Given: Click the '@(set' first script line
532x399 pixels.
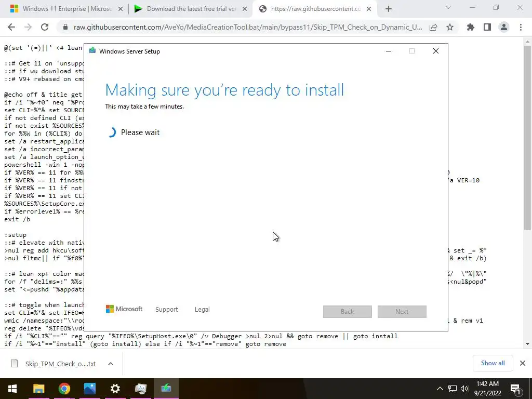Looking at the screenshot, I should [43, 48].
